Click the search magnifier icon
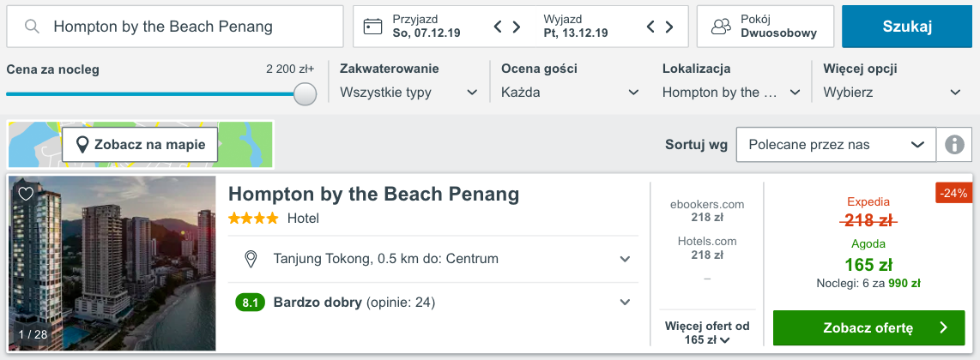The width and height of the screenshot is (980, 360). [x=32, y=27]
